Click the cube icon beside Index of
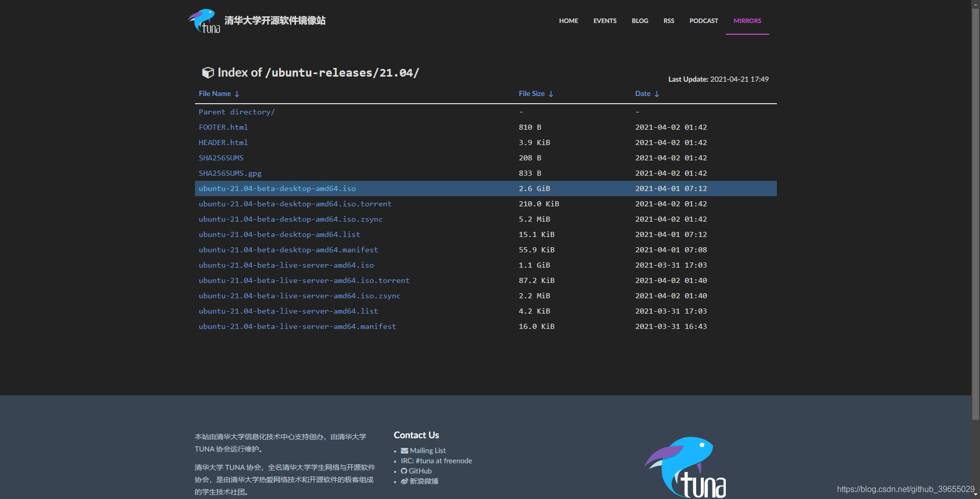The image size is (980, 499). (208, 73)
